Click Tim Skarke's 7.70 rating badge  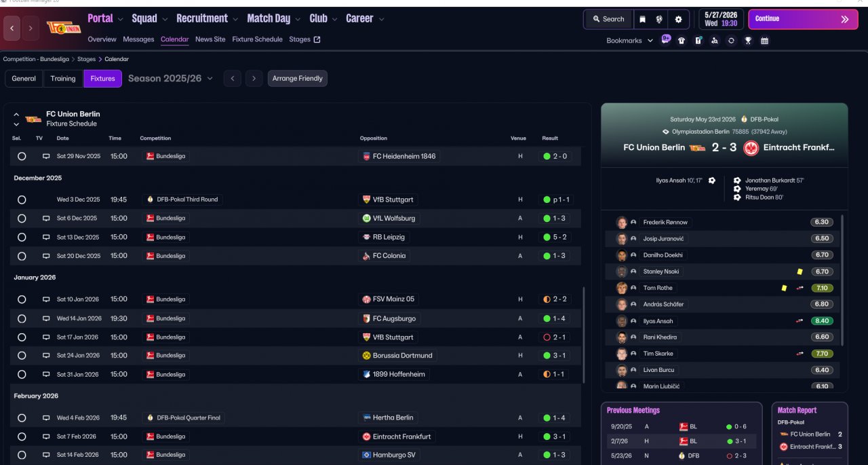point(822,354)
